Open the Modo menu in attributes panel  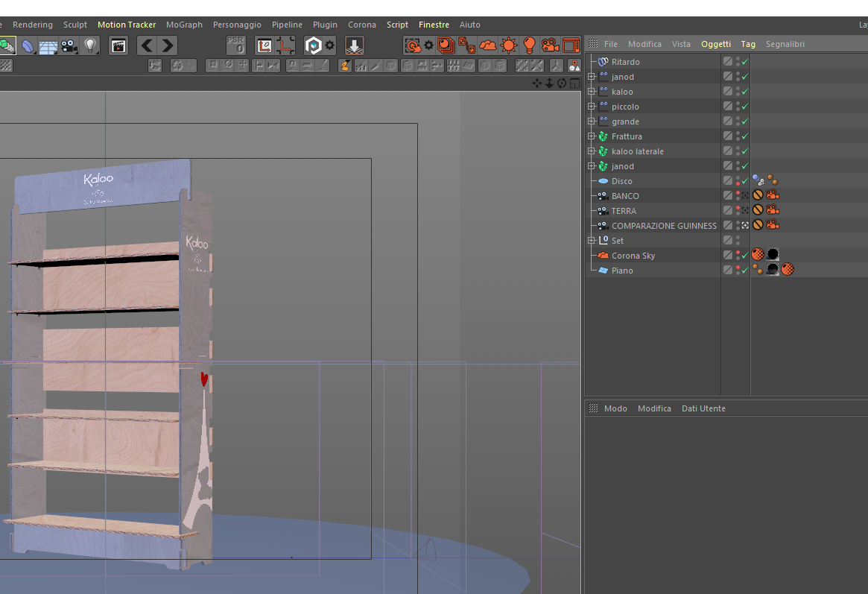[615, 408]
